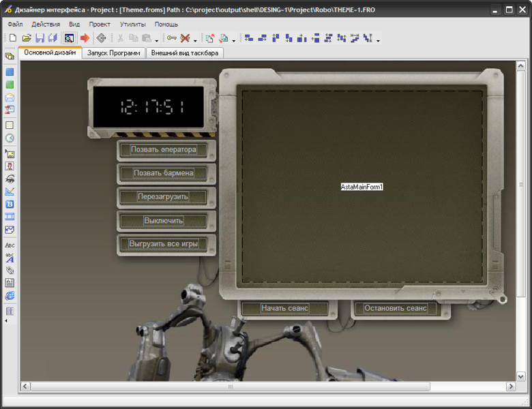Click the Начать сеанс button

284,308
